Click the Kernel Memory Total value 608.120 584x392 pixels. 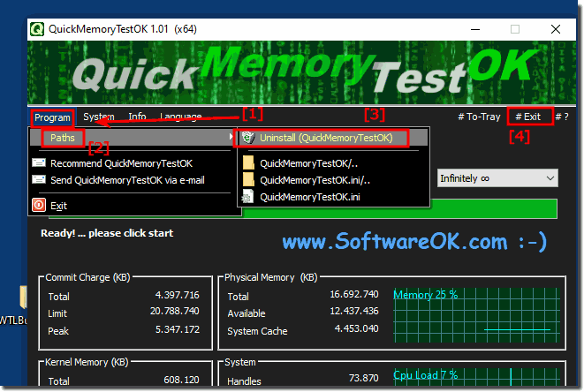181,380
